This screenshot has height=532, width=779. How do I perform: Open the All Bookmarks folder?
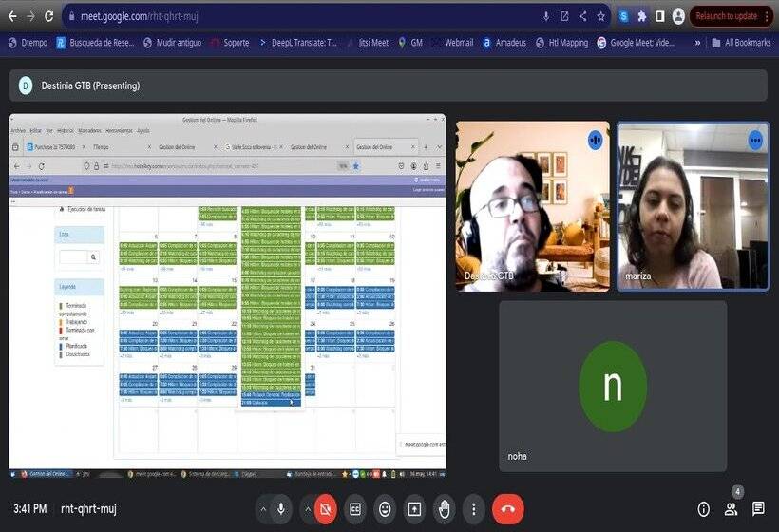tap(740, 43)
